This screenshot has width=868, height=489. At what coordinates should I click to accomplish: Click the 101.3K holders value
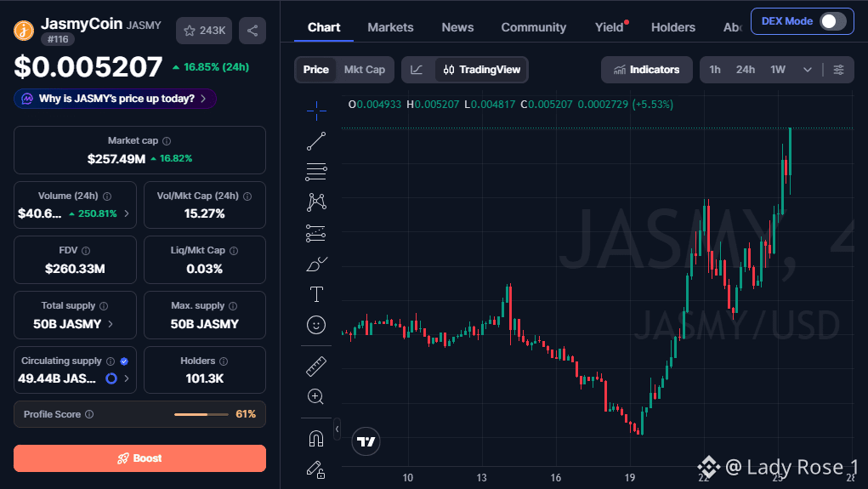tap(205, 378)
